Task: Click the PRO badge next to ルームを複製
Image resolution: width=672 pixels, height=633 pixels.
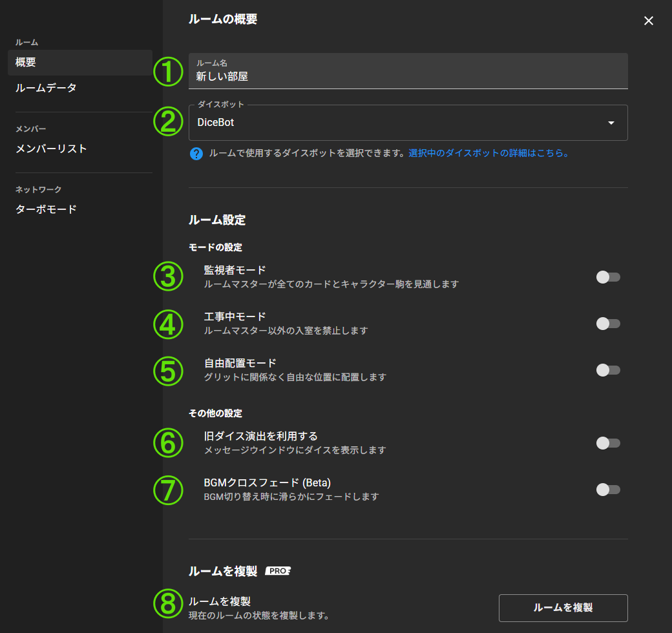Action: click(x=278, y=571)
